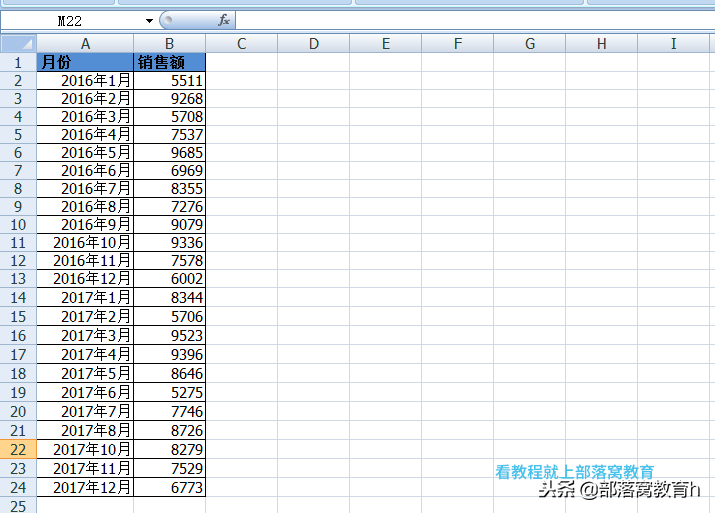The width and height of the screenshot is (715, 513).
Task: Select row 15 header
Action: pyautogui.click(x=18, y=316)
